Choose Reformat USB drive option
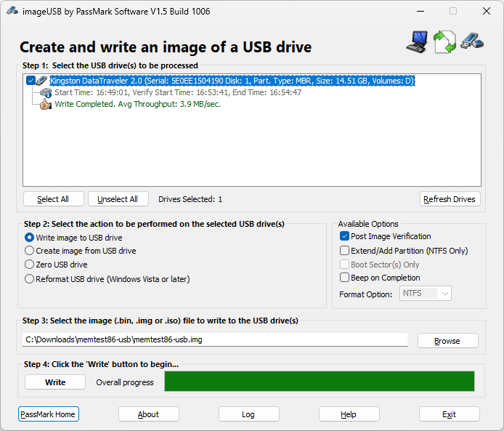 pyautogui.click(x=29, y=279)
